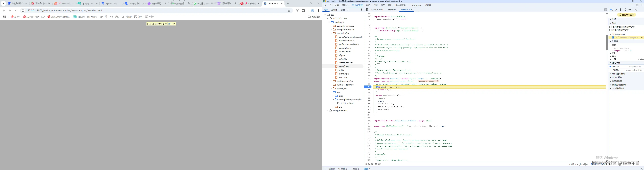This screenshot has height=170, width=644.
Task: Step into next function call
Action: coord(621,10)
